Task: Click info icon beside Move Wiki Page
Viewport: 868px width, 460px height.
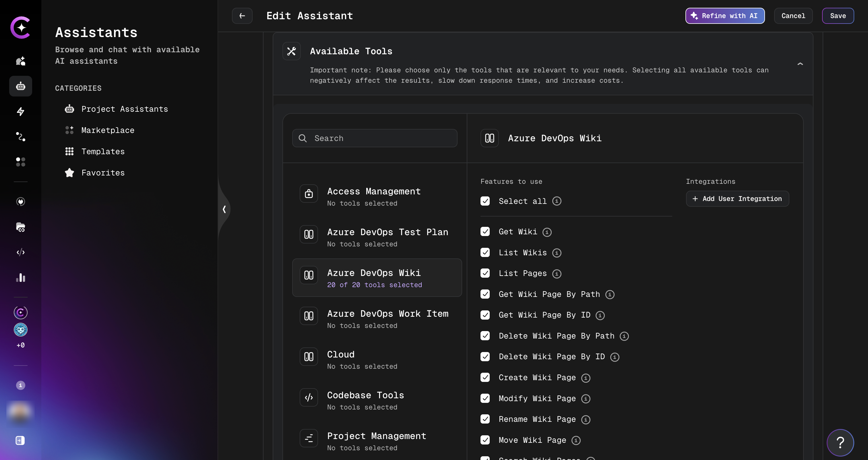Action: click(576, 440)
